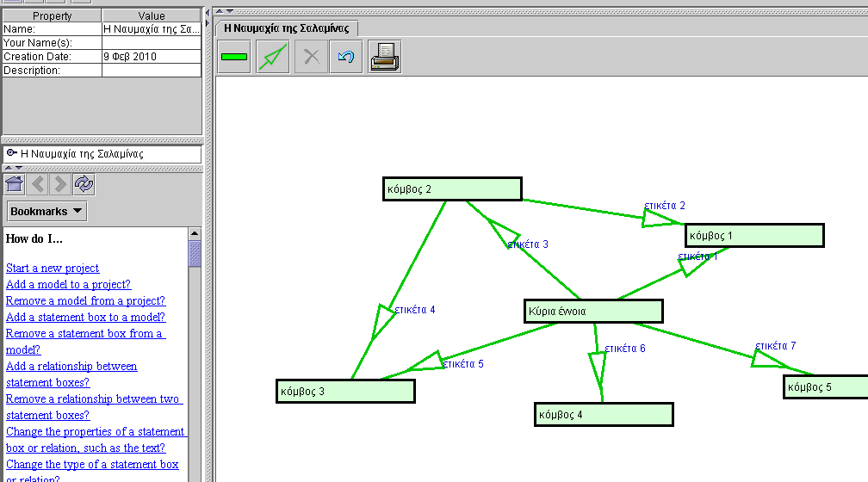Click the Creation Date value cell
868x482 pixels.
pyautogui.click(x=152, y=57)
